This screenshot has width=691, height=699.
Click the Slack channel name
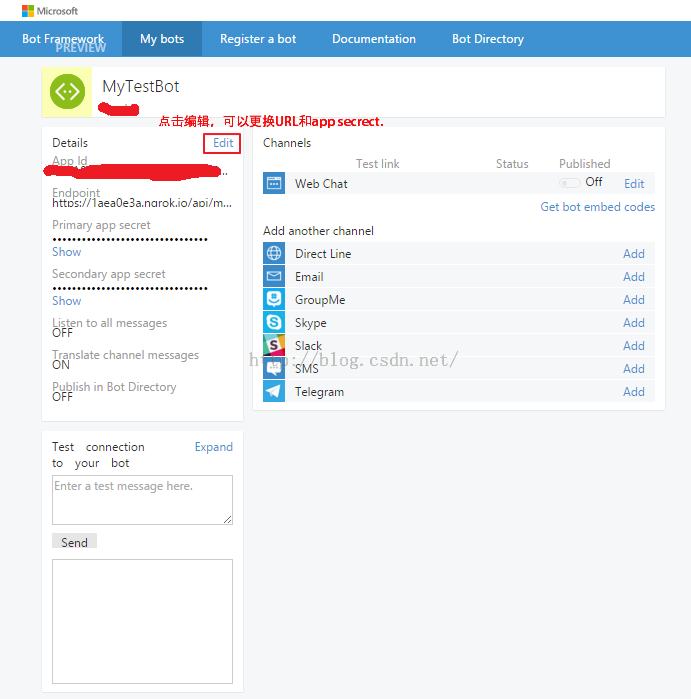tap(308, 345)
